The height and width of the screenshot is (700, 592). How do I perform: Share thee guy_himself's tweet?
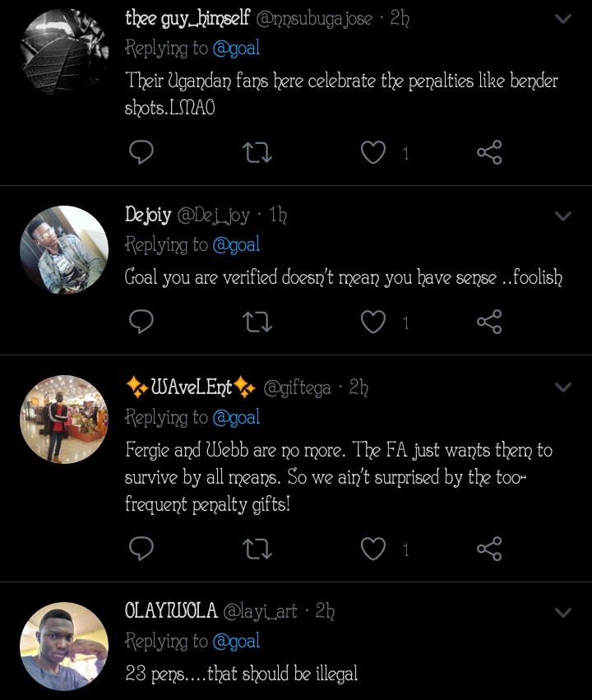pos(489,152)
